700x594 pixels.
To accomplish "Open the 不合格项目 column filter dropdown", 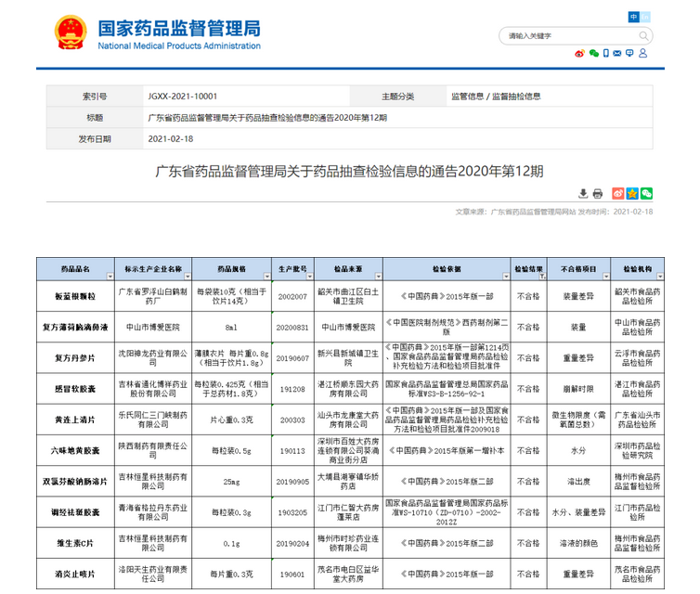I will (x=604, y=274).
